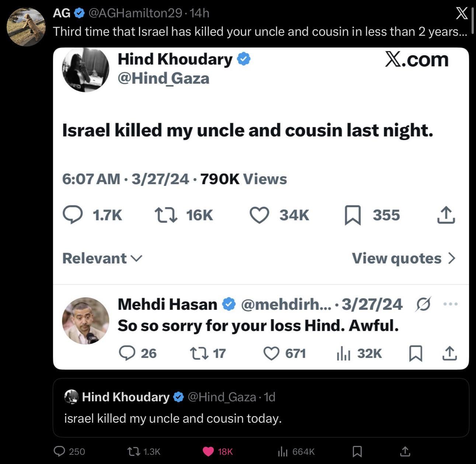
Task: Open View quotes
Action: click(403, 258)
